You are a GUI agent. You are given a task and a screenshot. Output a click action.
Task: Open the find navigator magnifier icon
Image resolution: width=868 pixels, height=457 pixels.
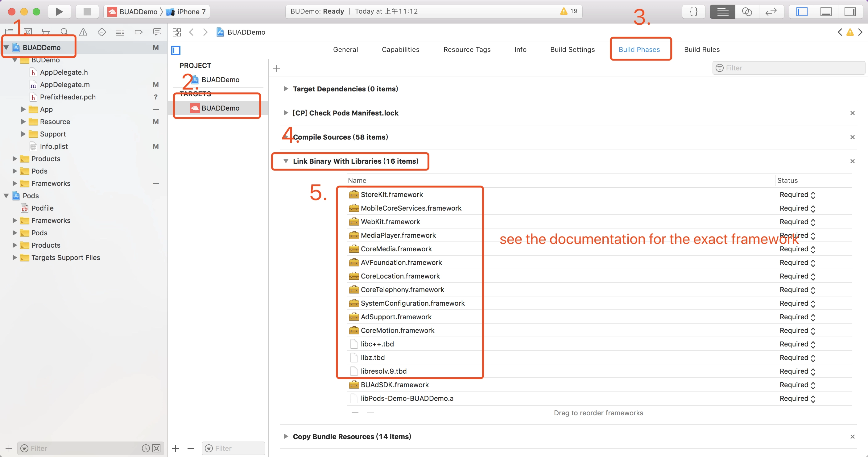pyautogui.click(x=64, y=32)
